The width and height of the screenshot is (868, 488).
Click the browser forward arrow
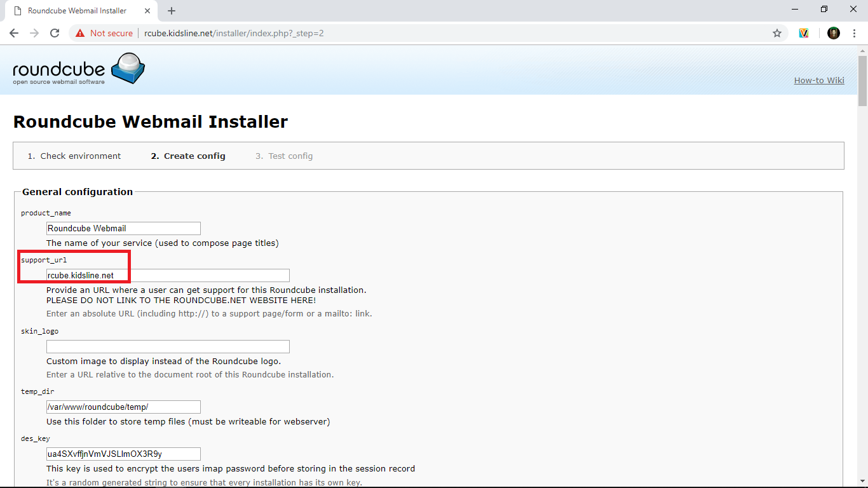[34, 33]
